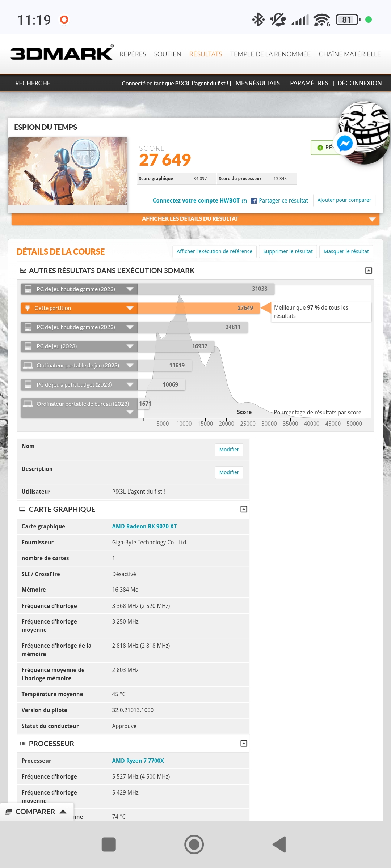Open Ordinateur portable de bureau (2023) dropdown

pyautogui.click(x=130, y=412)
